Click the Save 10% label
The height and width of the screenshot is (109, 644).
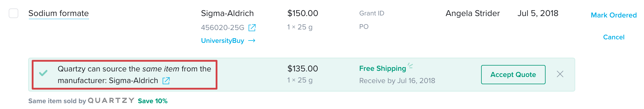(x=153, y=101)
